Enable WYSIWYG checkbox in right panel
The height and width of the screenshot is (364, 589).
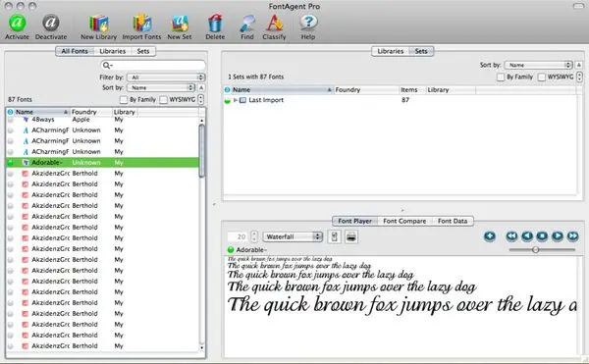542,77
